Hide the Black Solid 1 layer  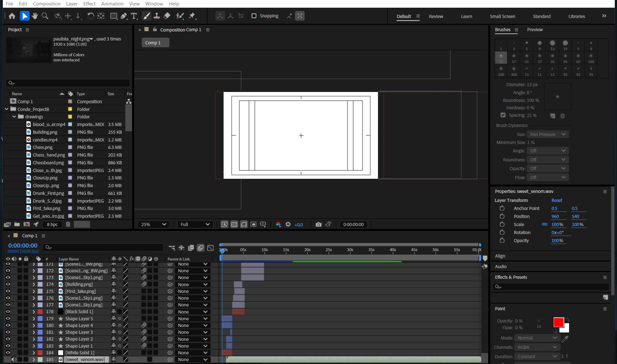(8, 312)
